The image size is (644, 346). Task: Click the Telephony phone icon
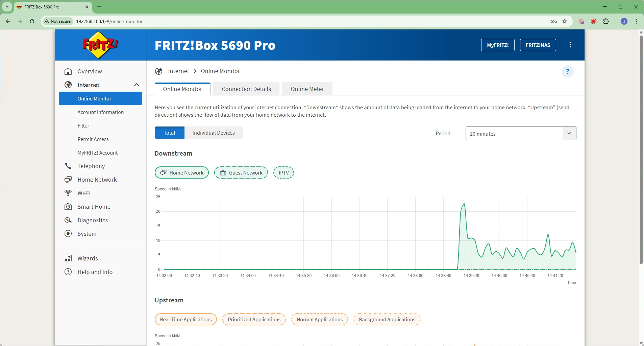pos(68,166)
